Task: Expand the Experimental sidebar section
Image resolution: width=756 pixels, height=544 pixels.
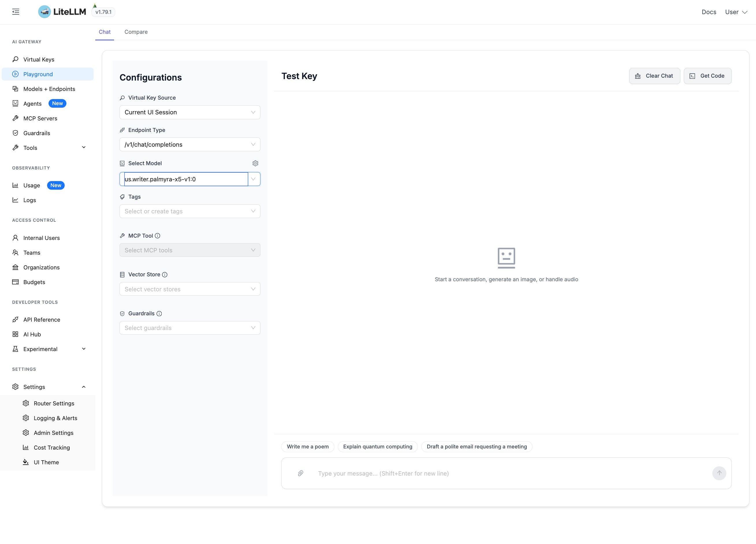Action: tap(84, 349)
